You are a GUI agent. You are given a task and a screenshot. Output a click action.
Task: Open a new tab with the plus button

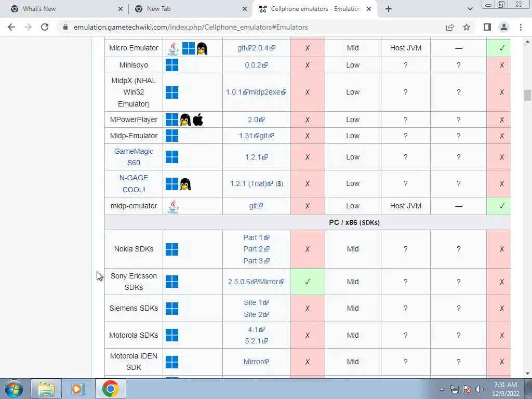point(389,9)
